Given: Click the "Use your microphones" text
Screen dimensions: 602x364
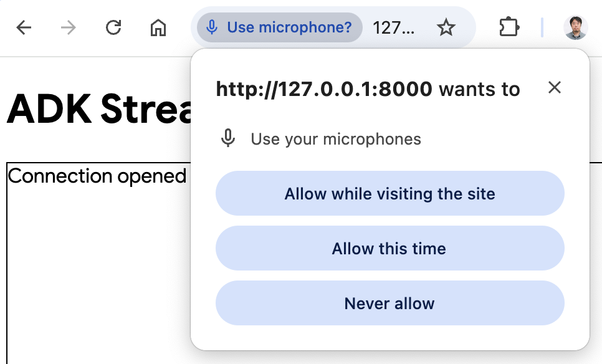Looking at the screenshot, I should coord(336,139).
